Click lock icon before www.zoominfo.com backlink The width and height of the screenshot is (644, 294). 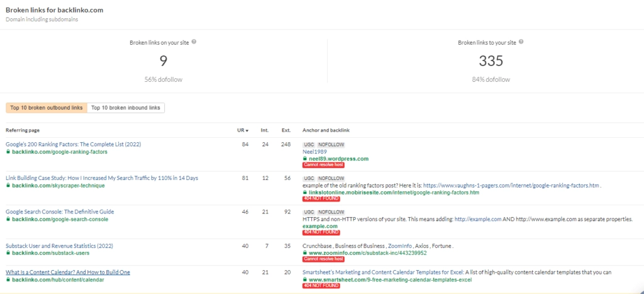[305, 253]
